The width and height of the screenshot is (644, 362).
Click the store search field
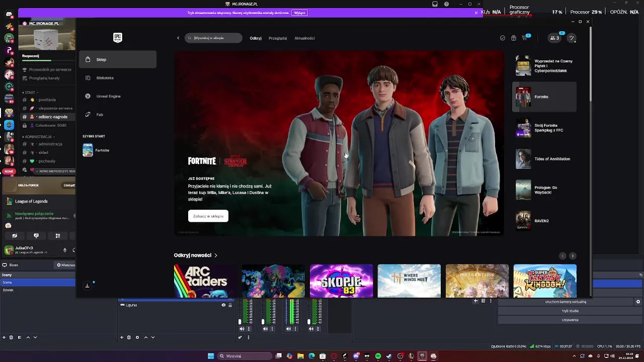pos(213,38)
